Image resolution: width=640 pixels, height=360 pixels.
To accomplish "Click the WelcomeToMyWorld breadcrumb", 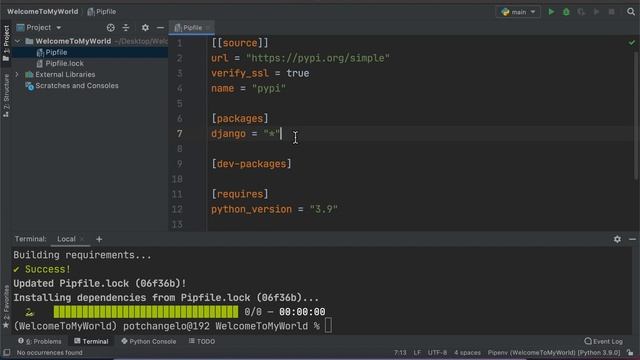I will tap(42, 11).
